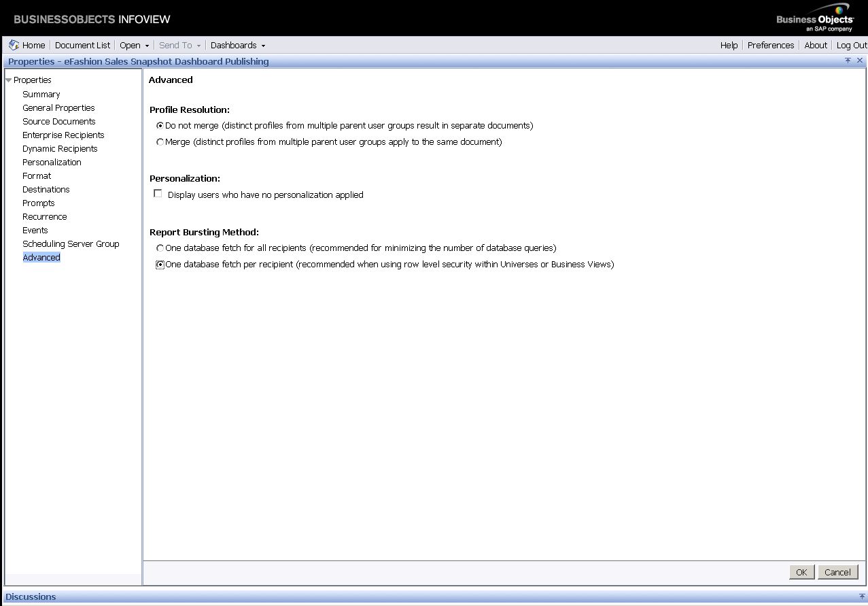Enable Display users with no personalization
Screen dimensions: 868x606
[158, 194]
